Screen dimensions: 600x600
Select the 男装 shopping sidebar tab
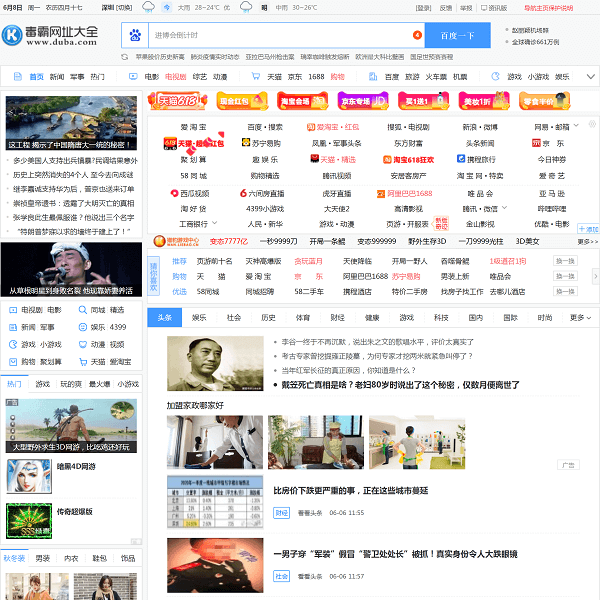pos(42,558)
